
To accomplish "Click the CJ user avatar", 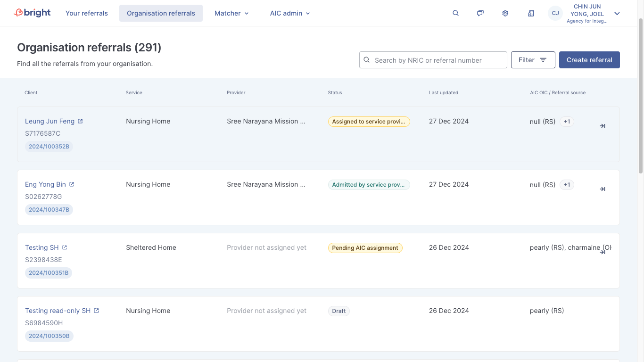I will (555, 13).
